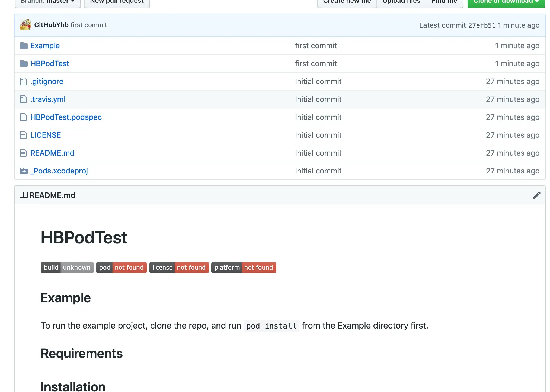550x392 pixels.
Task: Click the GitHubYhb avatar image
Action: (25, 25)
